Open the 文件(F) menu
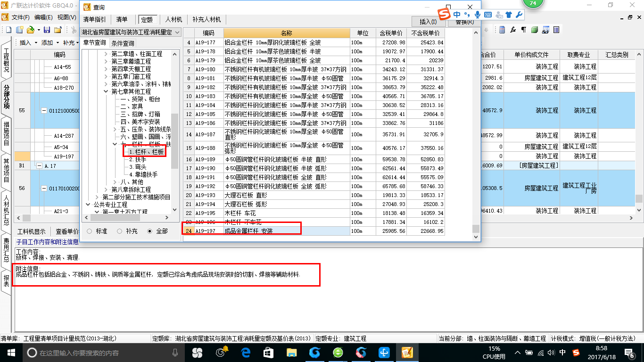Screen dimensions: 644x362 (x=20, y=17)
